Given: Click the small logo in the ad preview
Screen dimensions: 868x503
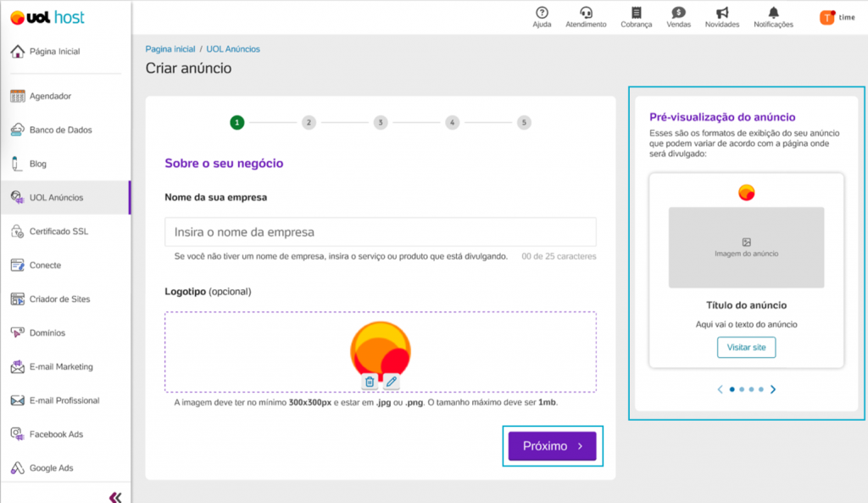Looking at the screenshot, I should point(746,193).
